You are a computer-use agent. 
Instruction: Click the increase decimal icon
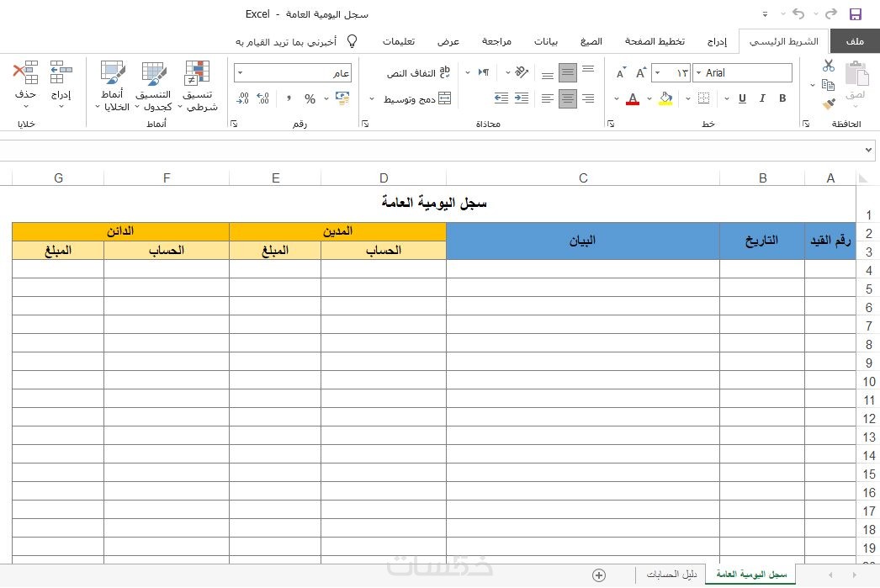click(x=262, y=98)
